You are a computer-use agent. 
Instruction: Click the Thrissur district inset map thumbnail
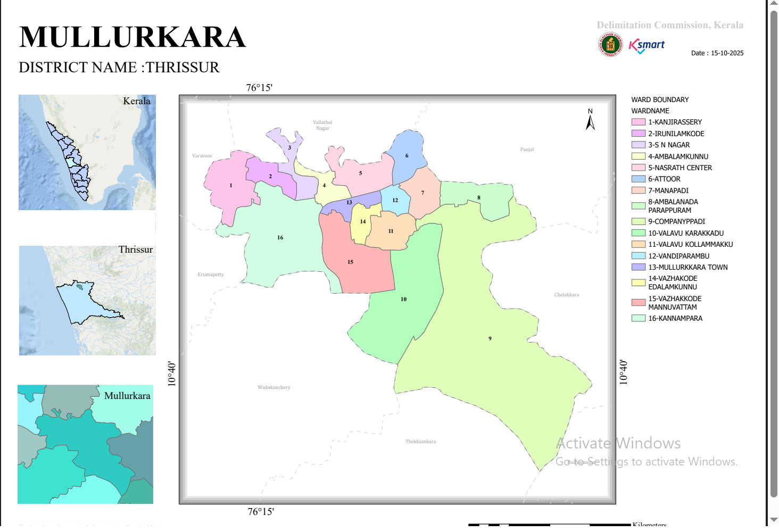(87, 301)
